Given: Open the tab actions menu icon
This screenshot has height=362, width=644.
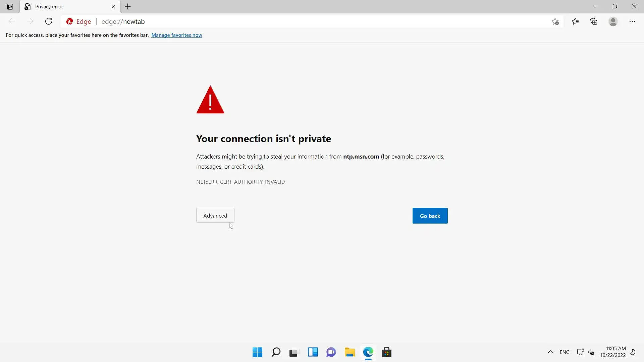Looking at the screenshot, I should point(10,7).
